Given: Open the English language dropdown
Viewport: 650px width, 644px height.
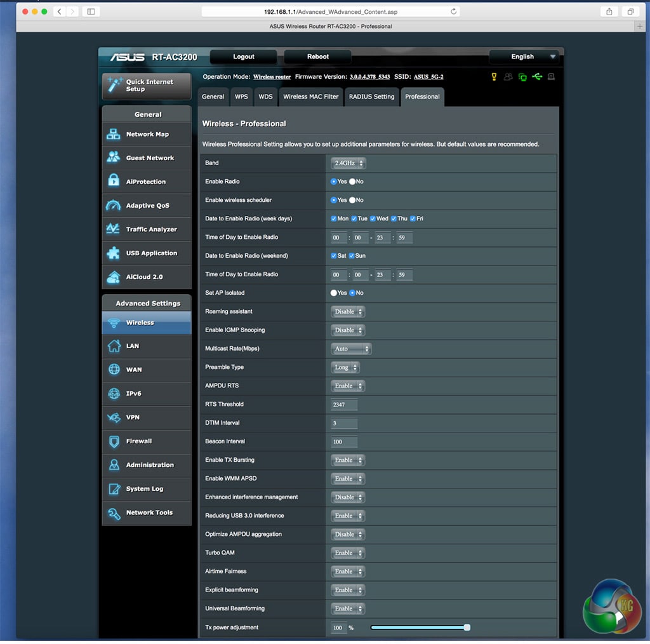Looking at the screenshot, I should (x=524, y=57).
